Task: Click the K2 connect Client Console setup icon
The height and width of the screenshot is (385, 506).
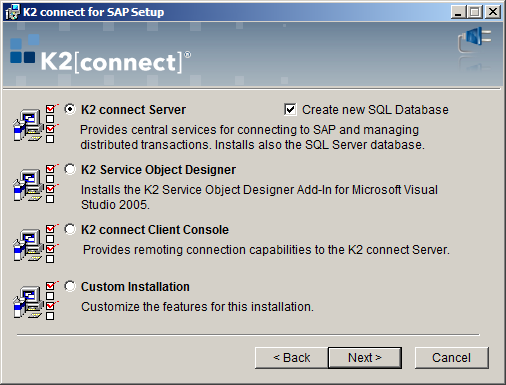Action: (x=35, y=244)
